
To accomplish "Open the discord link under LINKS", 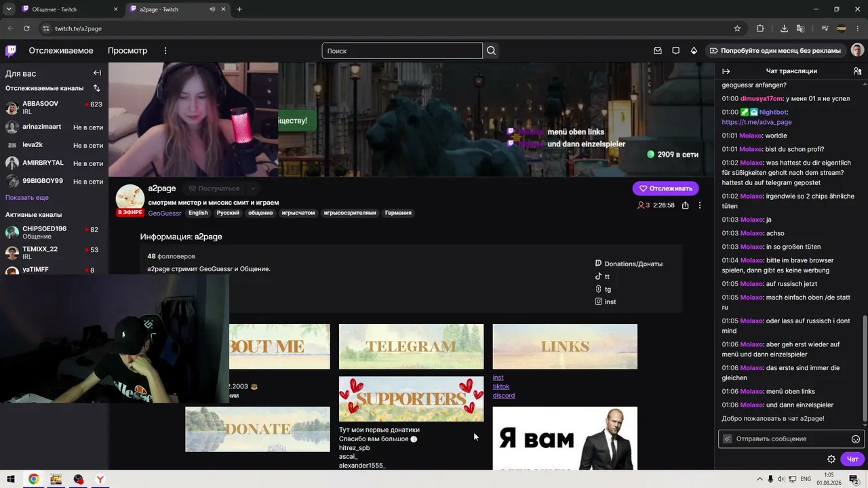I will click(x=504, y=396).
